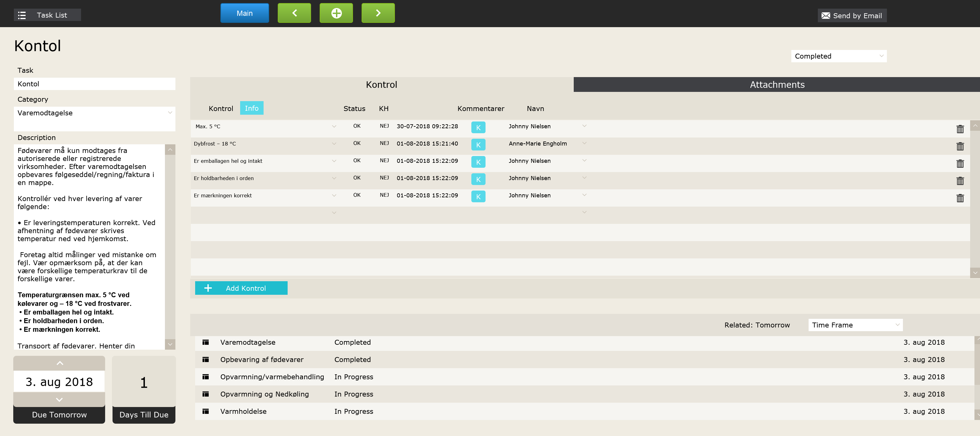This screenshot has height=436, width=980.
Task: Click trash icon for Er mærkningen korrekt row
Action: click(960, 198)
